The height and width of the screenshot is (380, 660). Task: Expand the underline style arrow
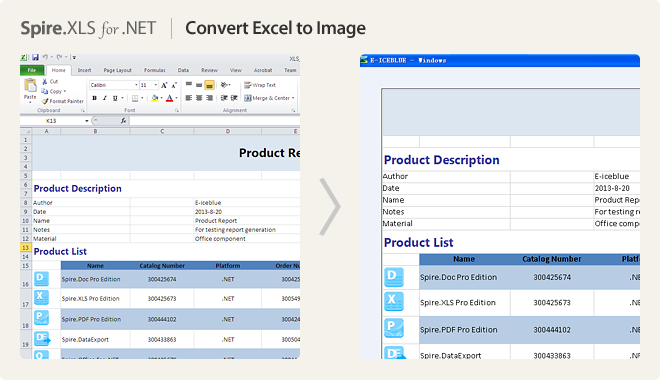click(122, 98)
